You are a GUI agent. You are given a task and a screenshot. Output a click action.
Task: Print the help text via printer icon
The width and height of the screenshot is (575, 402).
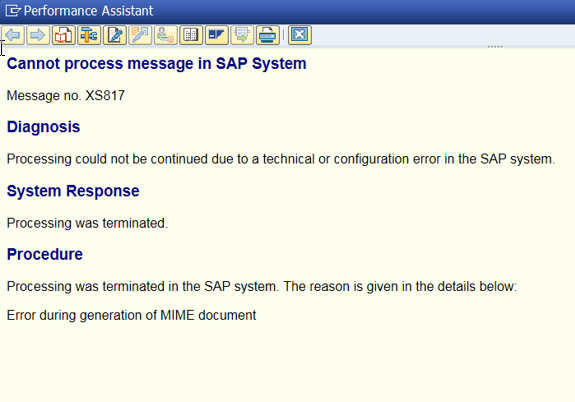pyautogui.click(x=268, y=35)
